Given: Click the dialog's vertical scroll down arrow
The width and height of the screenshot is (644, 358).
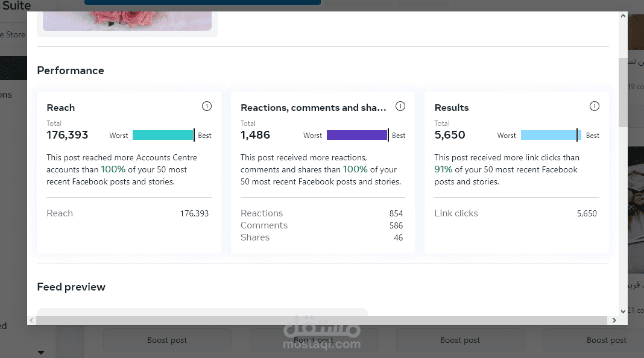Looking at the screenshot, I should pos(623,311).
